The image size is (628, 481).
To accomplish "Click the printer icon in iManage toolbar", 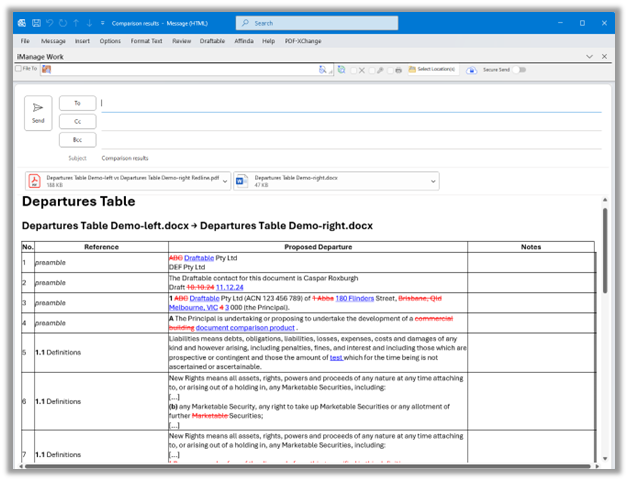I will (x=398, y=70).
